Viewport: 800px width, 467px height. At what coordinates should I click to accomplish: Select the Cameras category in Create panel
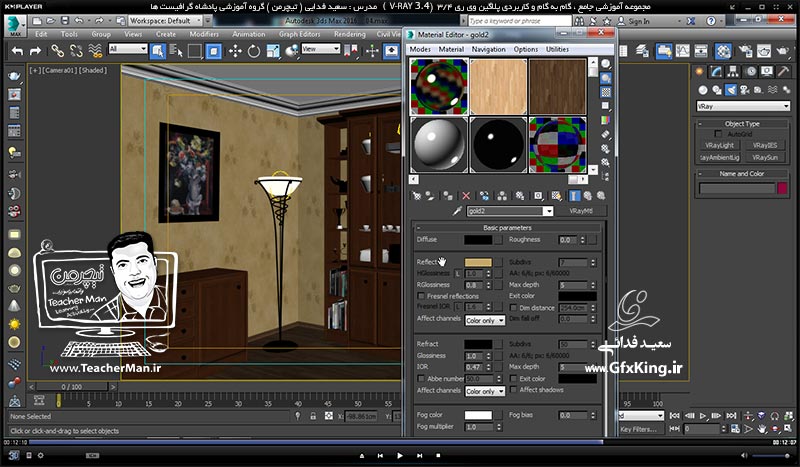pos(744,90)
